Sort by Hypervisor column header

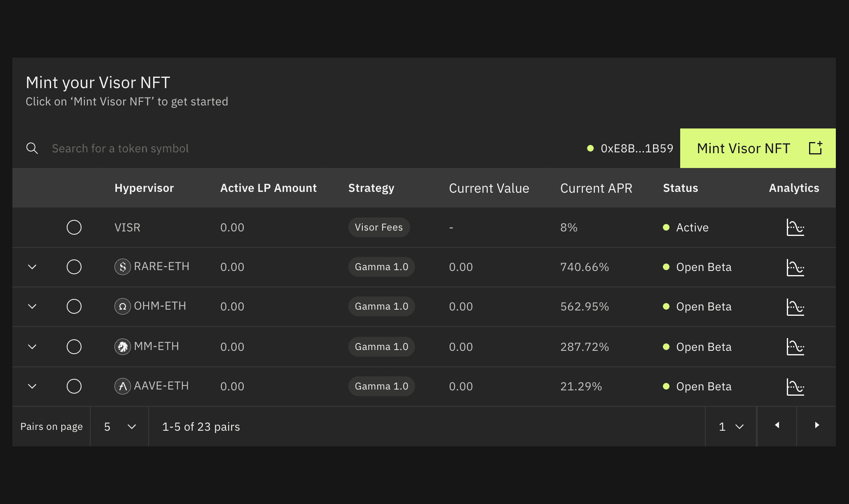tap(144, 188)
